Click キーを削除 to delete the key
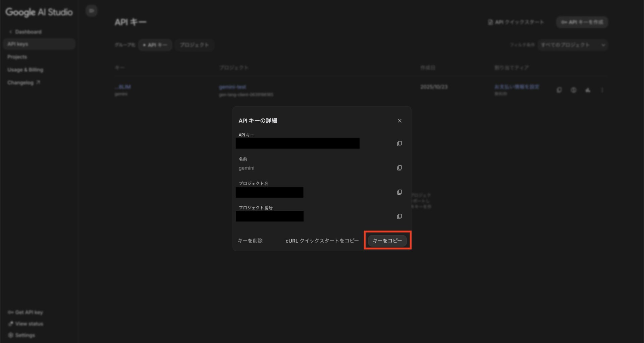This screenshot has height=343, width=644. click(250, 241)
